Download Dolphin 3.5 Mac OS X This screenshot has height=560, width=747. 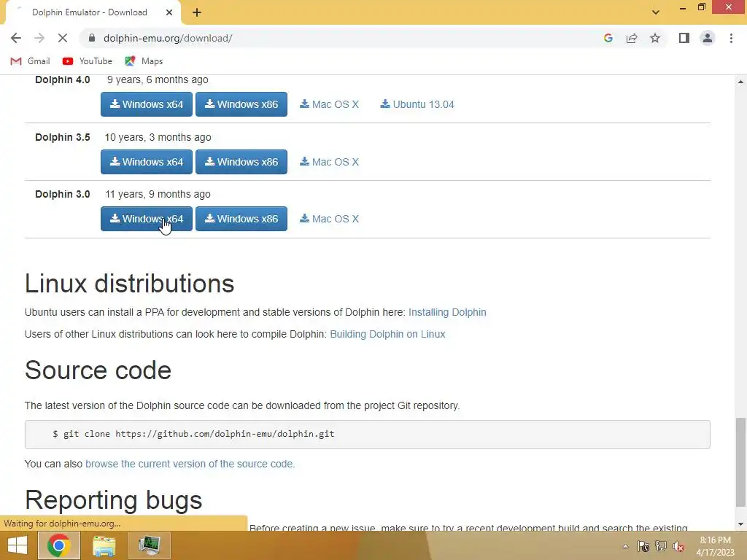(329, 162)
